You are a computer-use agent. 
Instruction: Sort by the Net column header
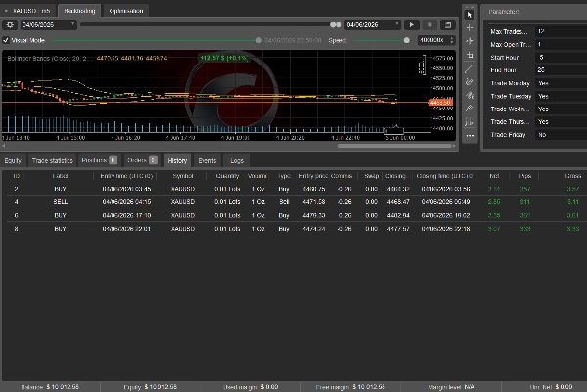[x=494, y=176]
